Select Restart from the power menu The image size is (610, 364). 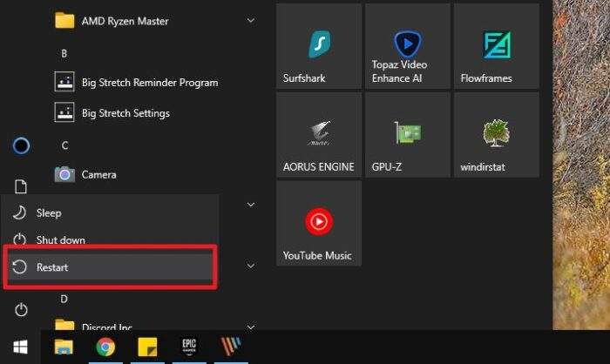[x=110, y=267]
